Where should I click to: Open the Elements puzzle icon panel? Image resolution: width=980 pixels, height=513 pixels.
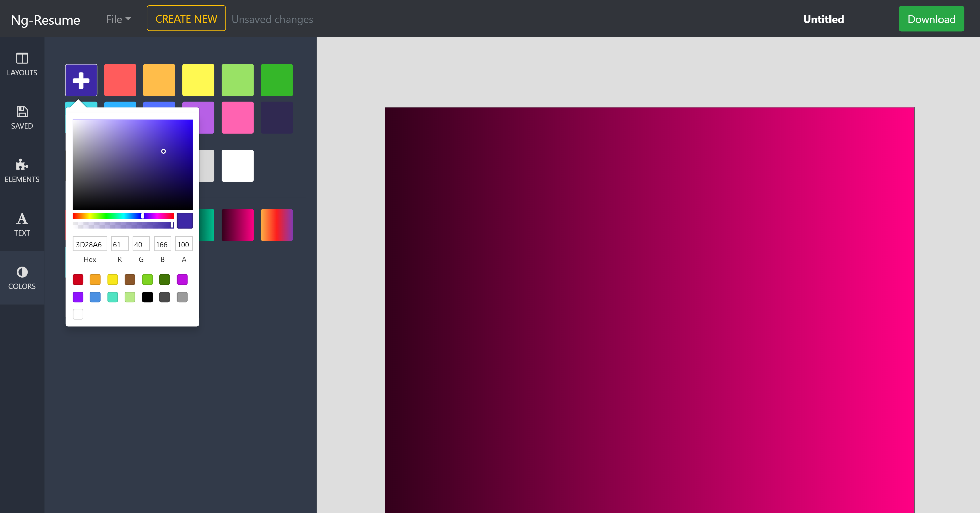(22, 171)
